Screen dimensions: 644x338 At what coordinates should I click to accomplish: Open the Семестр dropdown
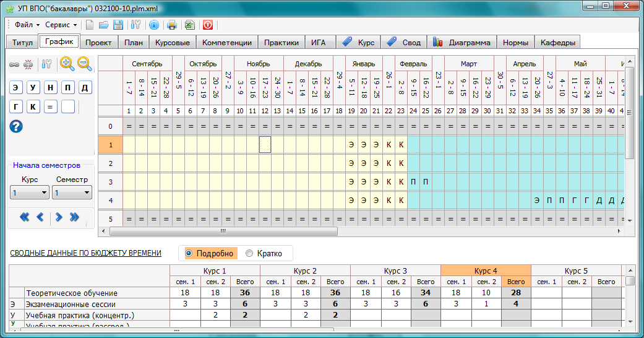72,193
